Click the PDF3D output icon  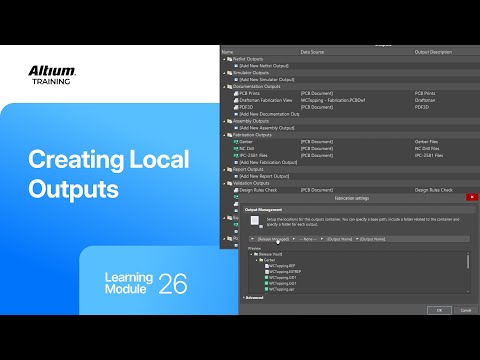click(x=236, y=107)
